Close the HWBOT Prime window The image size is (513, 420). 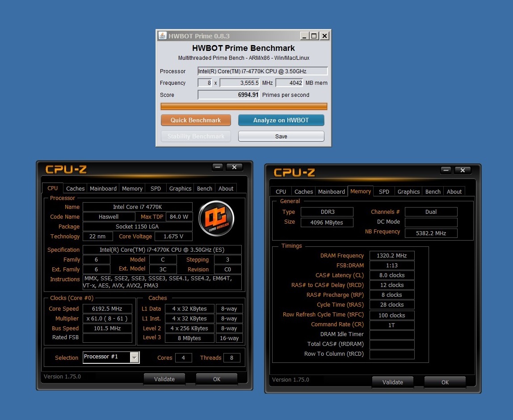click(324, 36)
